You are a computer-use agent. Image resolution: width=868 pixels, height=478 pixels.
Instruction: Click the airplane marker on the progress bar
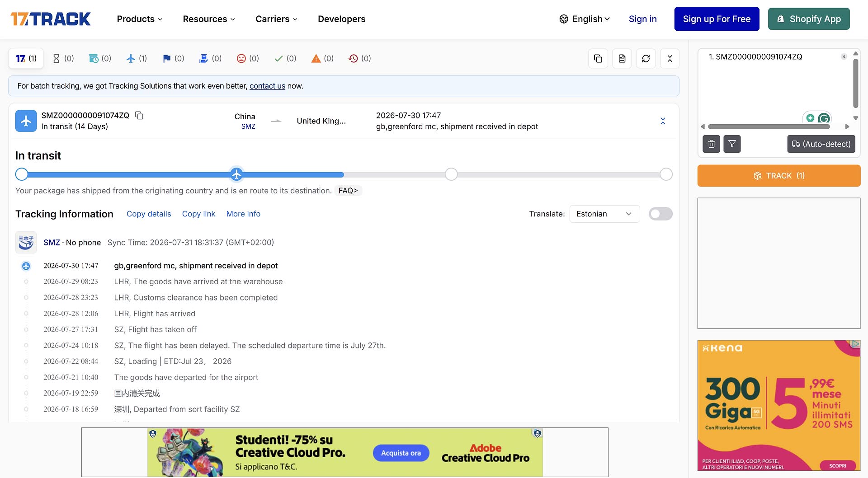236,174
